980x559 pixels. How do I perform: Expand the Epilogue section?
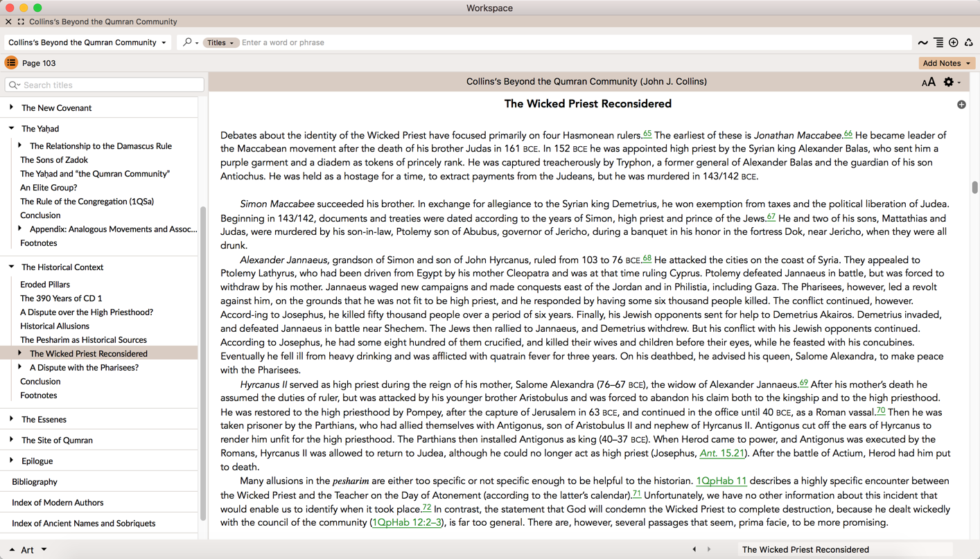[11, 461]
